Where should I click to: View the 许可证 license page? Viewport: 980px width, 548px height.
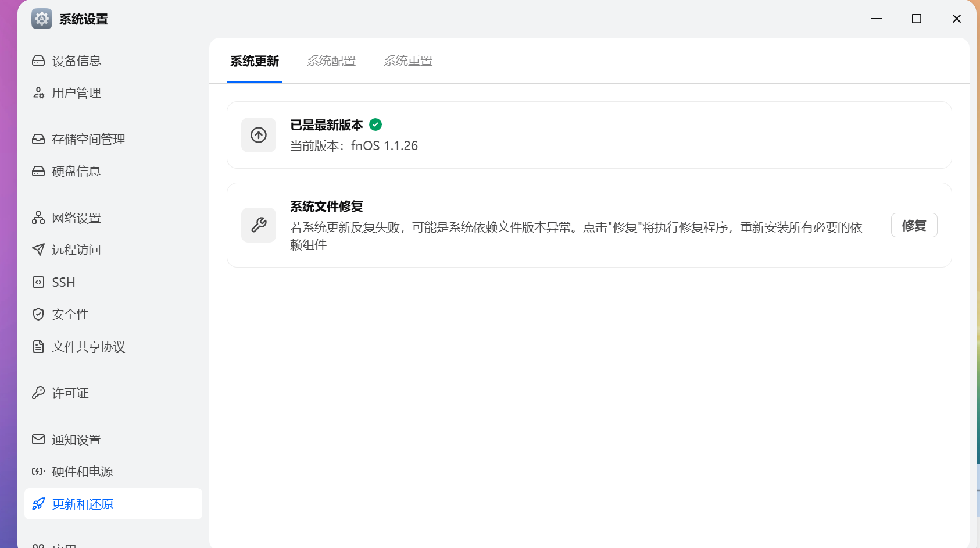click(70, 393)
